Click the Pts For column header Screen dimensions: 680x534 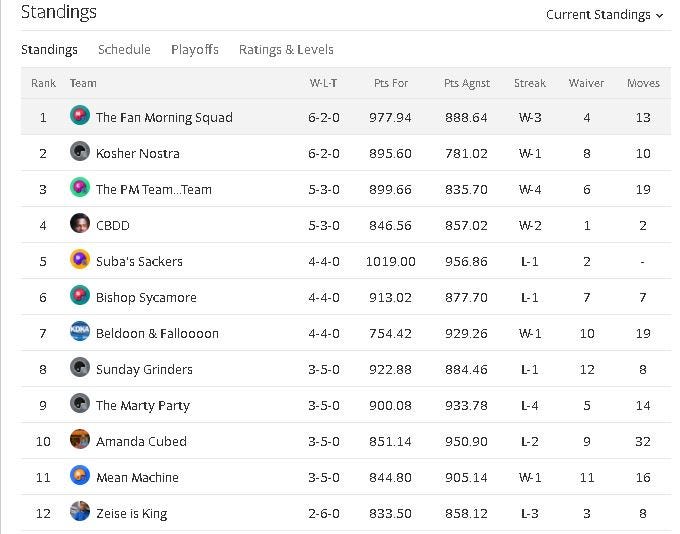click(x=391, y=83)
